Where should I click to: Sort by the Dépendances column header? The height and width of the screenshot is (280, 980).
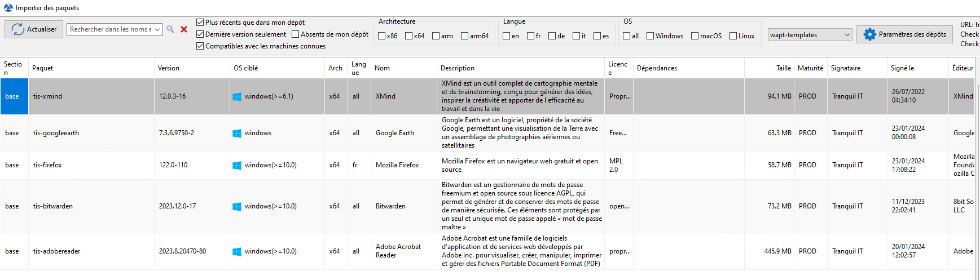tap(688, 68)
